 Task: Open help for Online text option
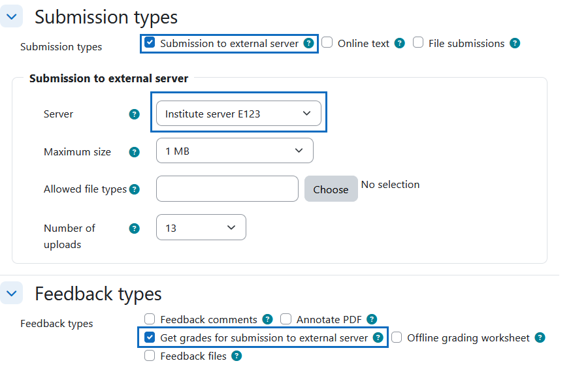pyautogui.click(x=400, y=44)
